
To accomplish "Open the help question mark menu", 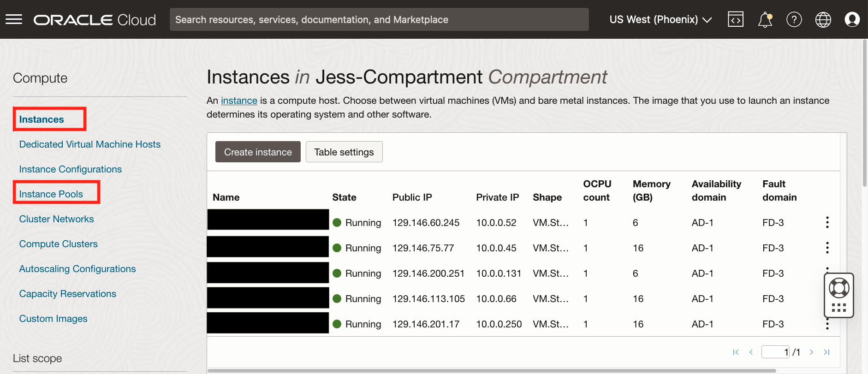I will [x=794, y=19].
